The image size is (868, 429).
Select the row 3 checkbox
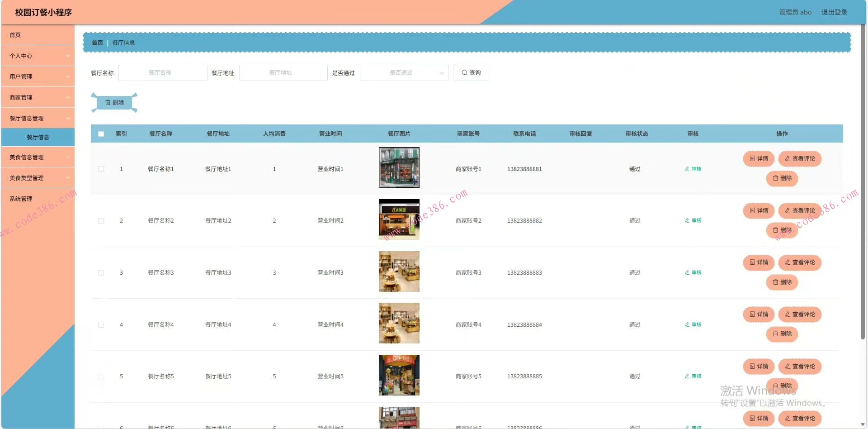point(101,273)
